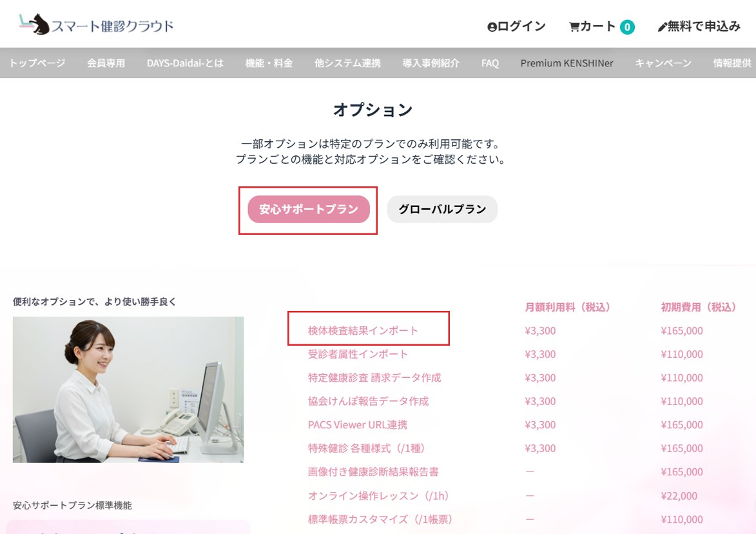756x534 pixels.
Task: Open 特定健康診査 請求データ作成 option
Action: 374,378
